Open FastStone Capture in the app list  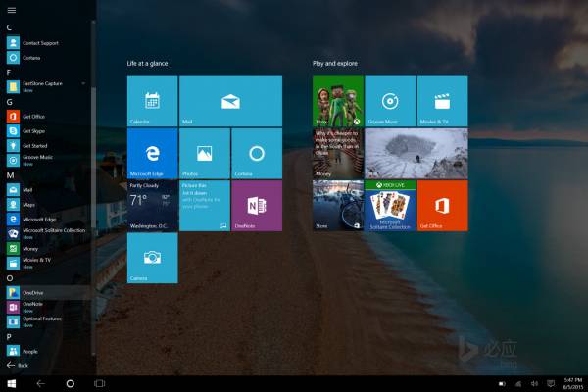tap(47, 86)
